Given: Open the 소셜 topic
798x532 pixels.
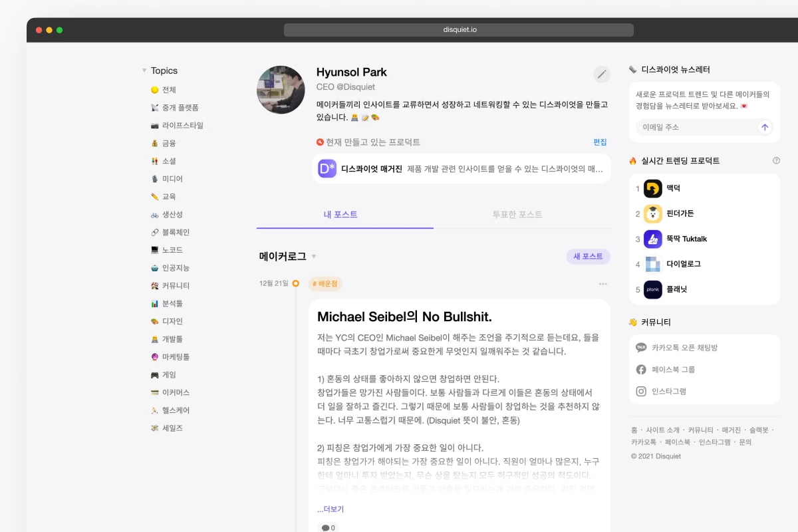Looking at the screenshot, I should pos(164,161).
